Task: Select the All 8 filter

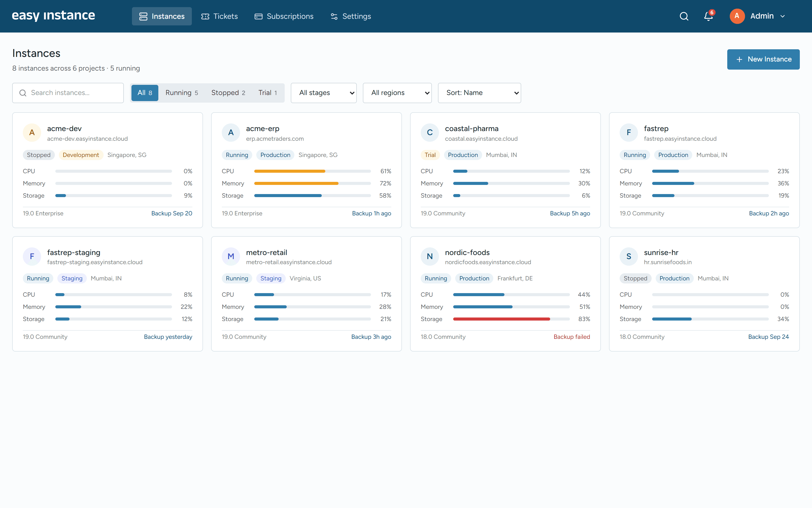Action: (145, 93)
